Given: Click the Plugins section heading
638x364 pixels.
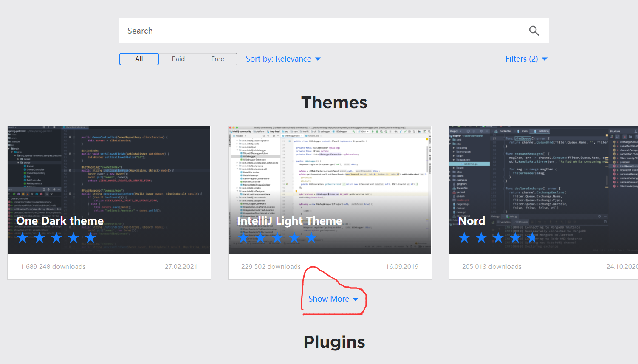Looking at the screenshot, I should point(334,342).
